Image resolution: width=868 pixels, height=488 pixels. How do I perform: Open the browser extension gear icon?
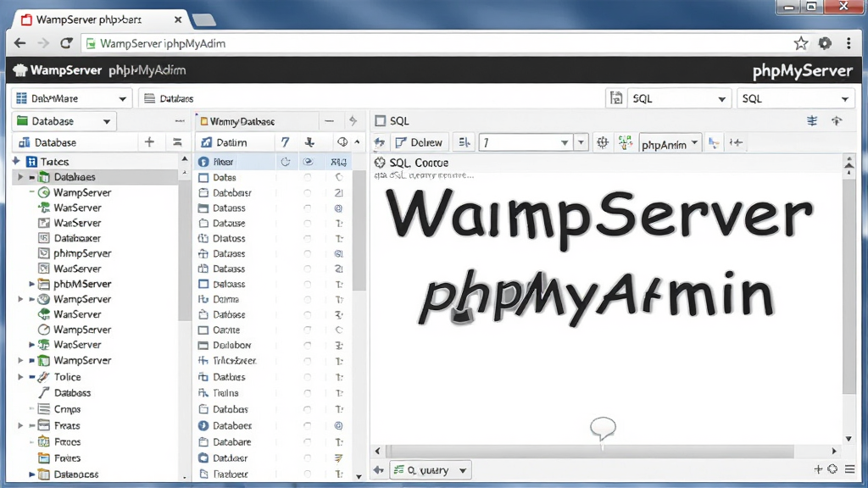(x=825, y=43)
